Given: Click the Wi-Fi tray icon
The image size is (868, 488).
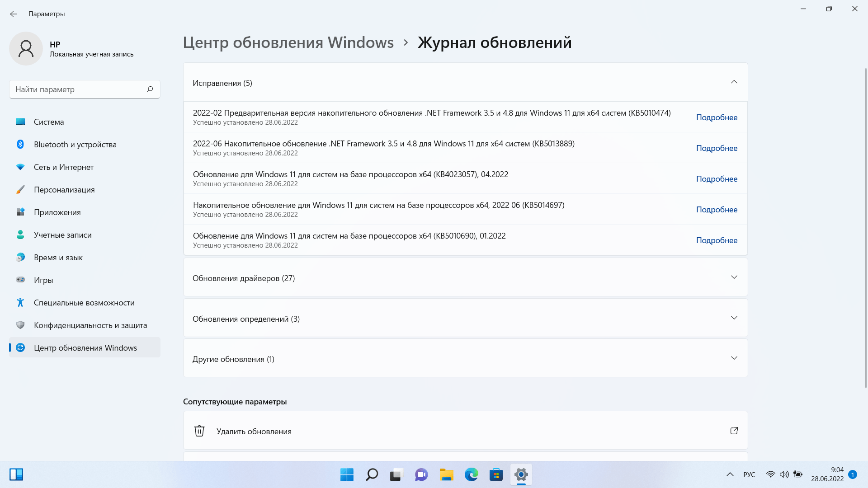Looking at the screenshot, I should click(x=770, y=474).
